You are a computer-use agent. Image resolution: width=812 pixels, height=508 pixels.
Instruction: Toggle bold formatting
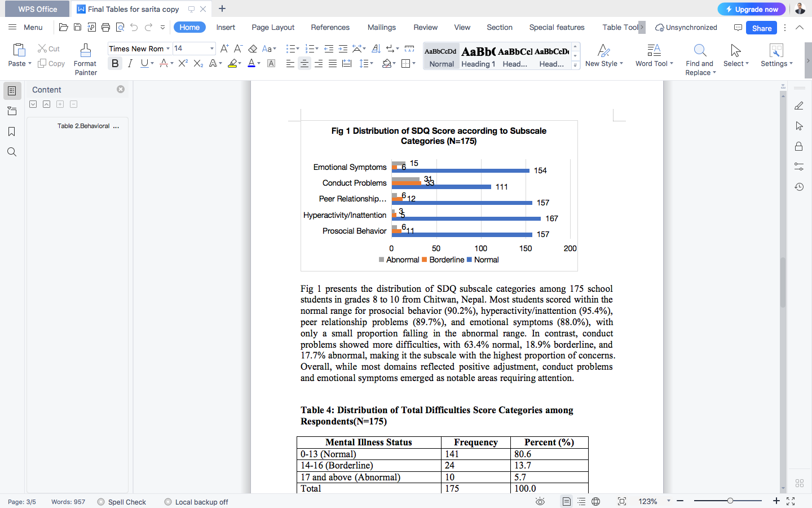114,63
